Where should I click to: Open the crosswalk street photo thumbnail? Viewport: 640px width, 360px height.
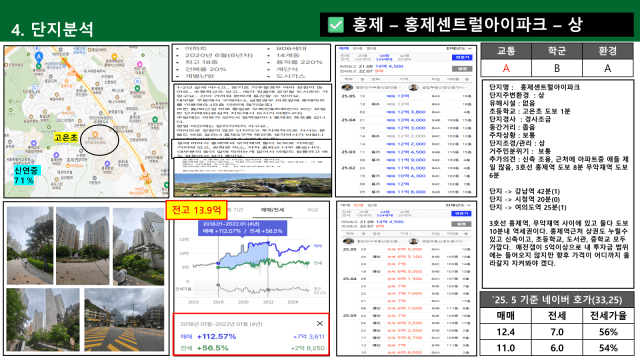(x=124, y=320)
